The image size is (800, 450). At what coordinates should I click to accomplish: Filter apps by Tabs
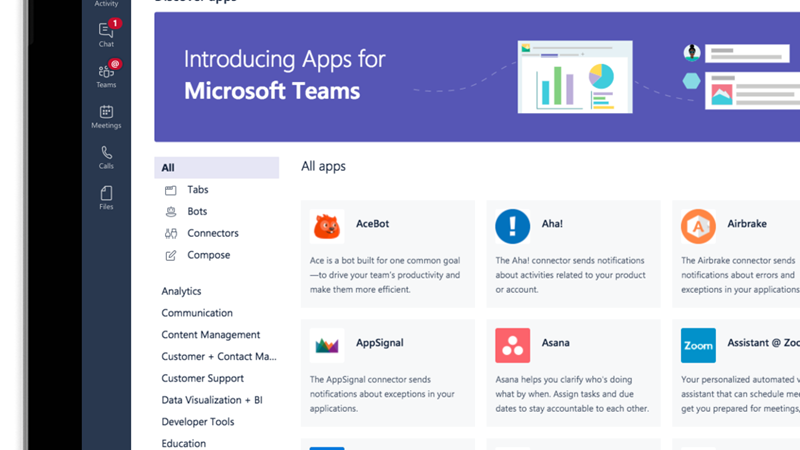[197, 190]
